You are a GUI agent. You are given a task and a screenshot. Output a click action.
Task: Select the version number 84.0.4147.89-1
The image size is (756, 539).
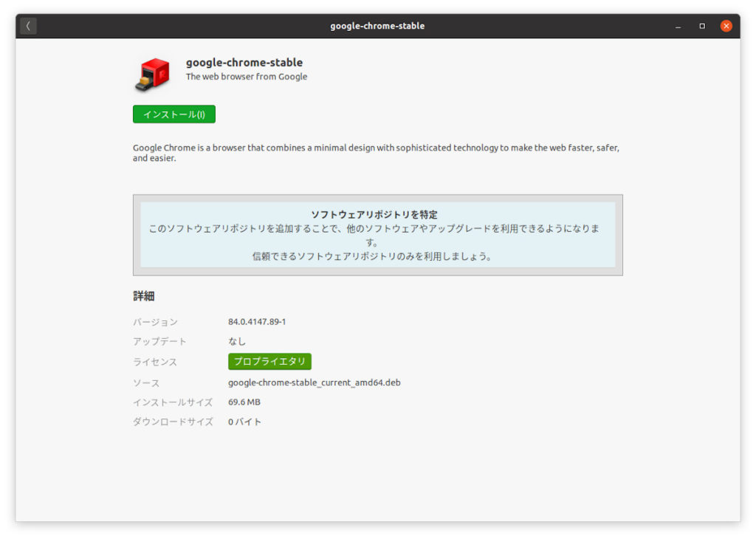[x=257, y=322]
